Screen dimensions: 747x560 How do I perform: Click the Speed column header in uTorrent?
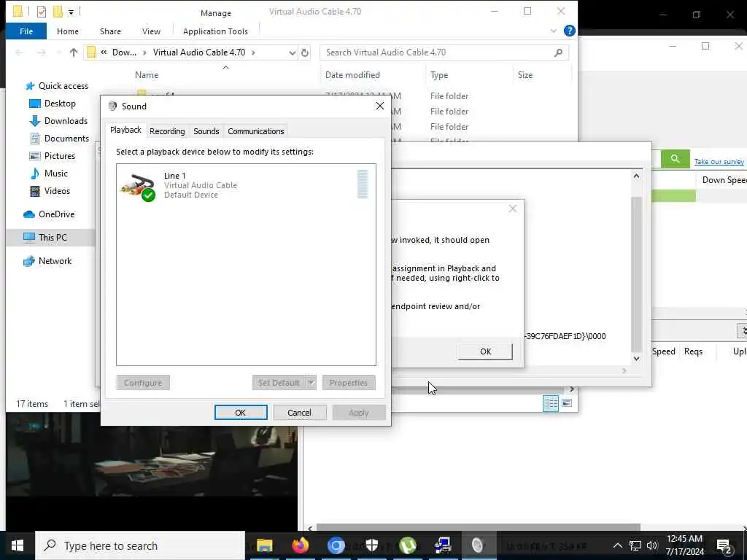coord(663,351)
